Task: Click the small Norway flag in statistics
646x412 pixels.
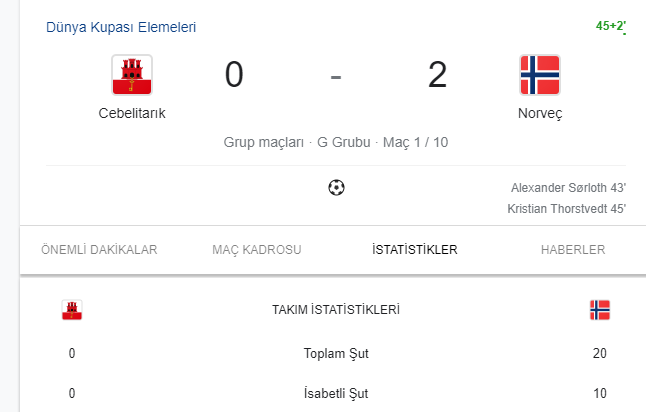Action: coord(599,310)
